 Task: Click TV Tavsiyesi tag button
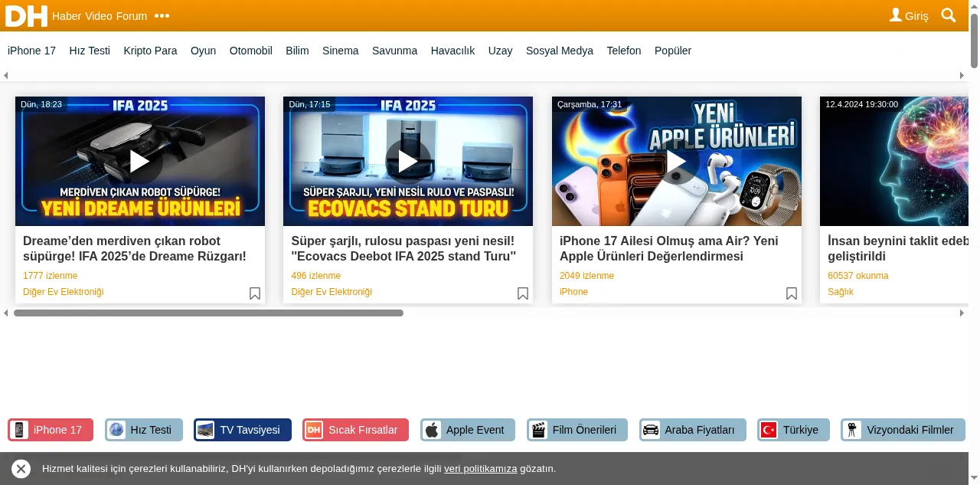click(x=243, y=430)
